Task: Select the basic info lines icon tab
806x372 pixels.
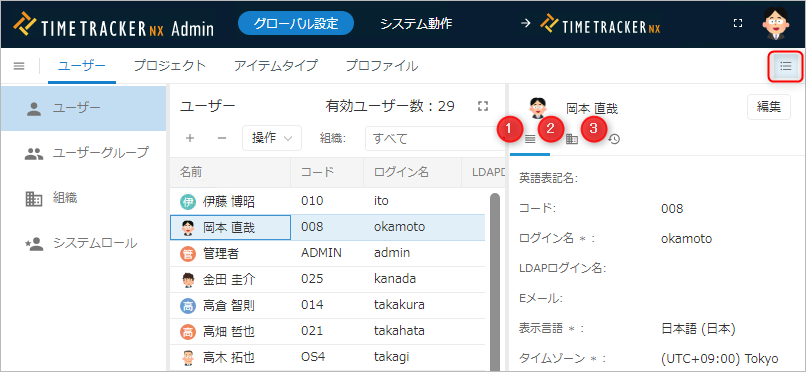Action: (x=530, y=139)
